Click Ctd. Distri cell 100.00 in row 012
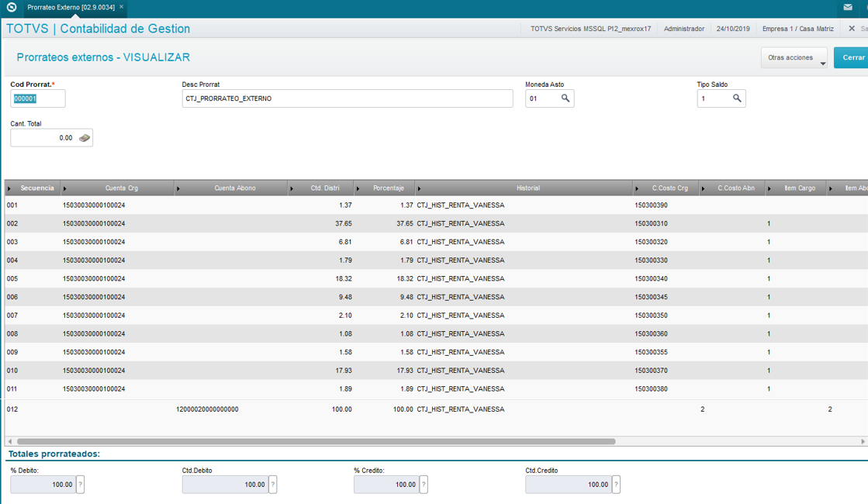868x504 pixels. [x=341, y=409]
